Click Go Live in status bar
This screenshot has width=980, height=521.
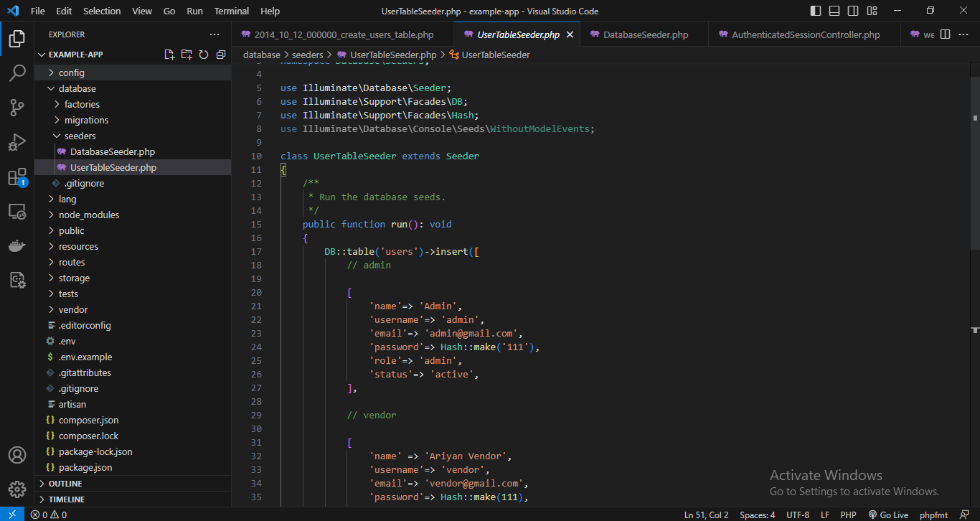pyautogui.click(x=888, y=515)
